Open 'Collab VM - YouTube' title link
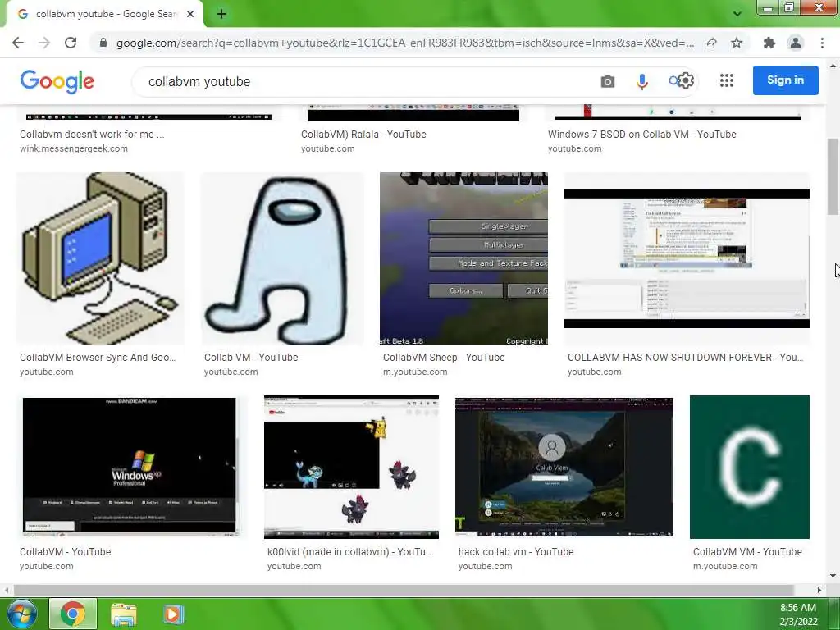The height and width of the screenshot is (630, 840). point(251,358)
